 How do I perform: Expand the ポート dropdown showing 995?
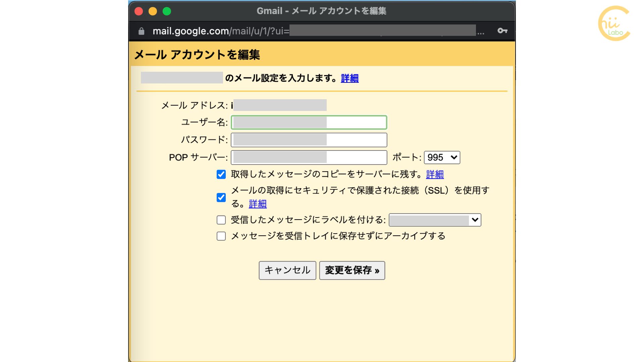point(442,157)
